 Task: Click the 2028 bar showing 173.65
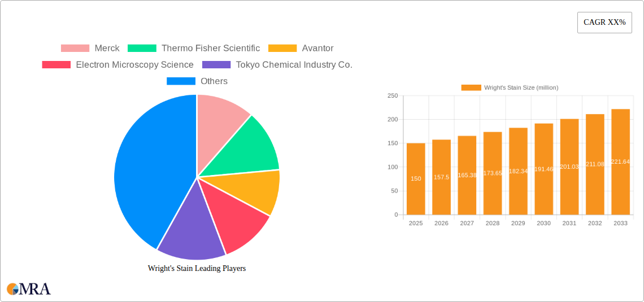[x=493, y=173]
